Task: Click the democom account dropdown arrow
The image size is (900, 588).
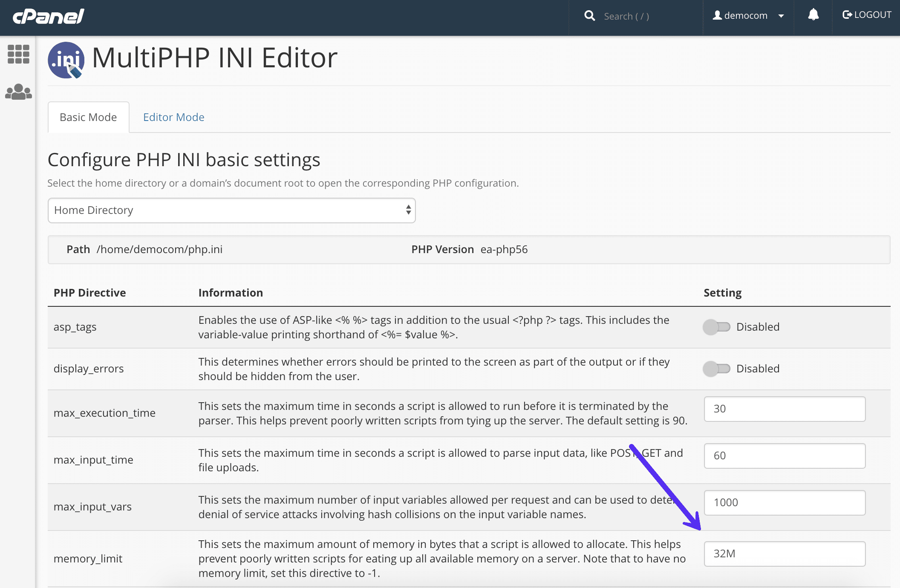Action: [x=782, y=17]
